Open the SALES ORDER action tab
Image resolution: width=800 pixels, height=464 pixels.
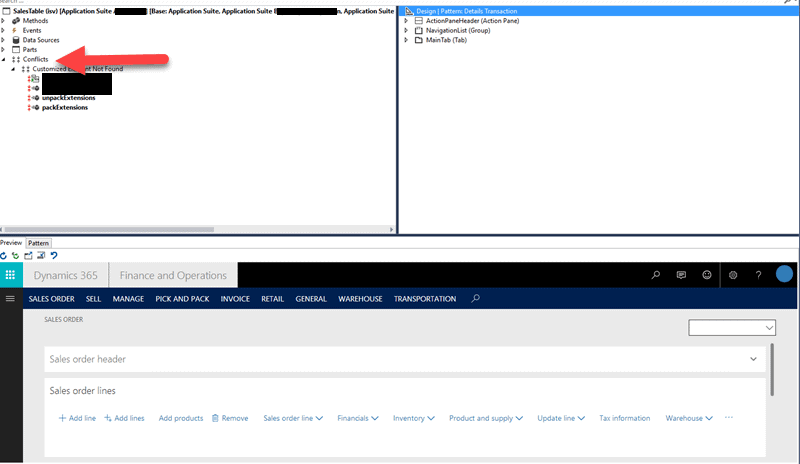coord(52,299)
